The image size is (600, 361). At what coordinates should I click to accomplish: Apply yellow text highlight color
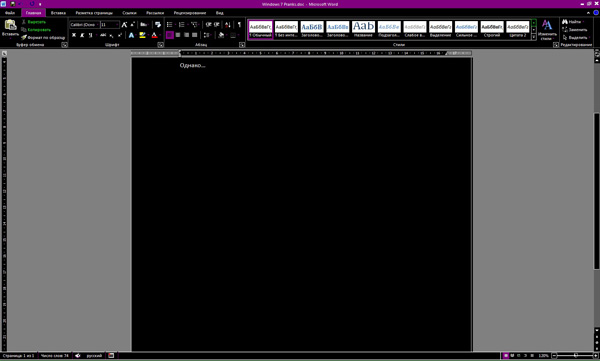[x=142, y=35]
